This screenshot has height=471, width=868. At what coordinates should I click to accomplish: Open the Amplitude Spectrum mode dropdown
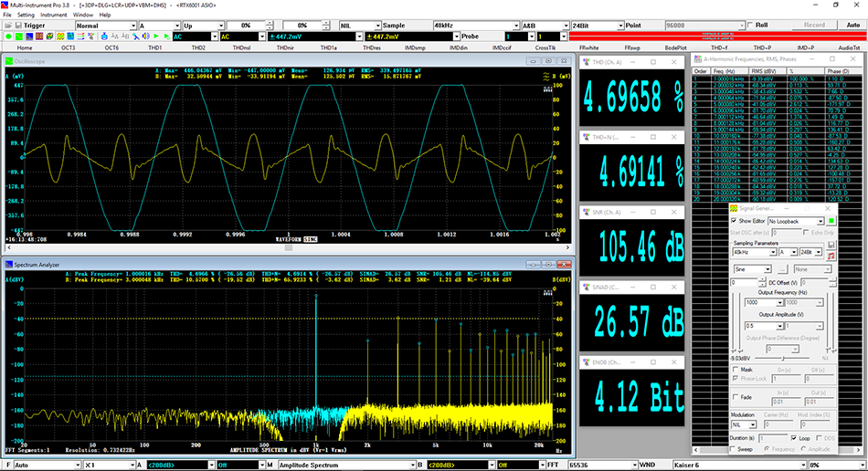pyautogui.click(x=346, y=465)
